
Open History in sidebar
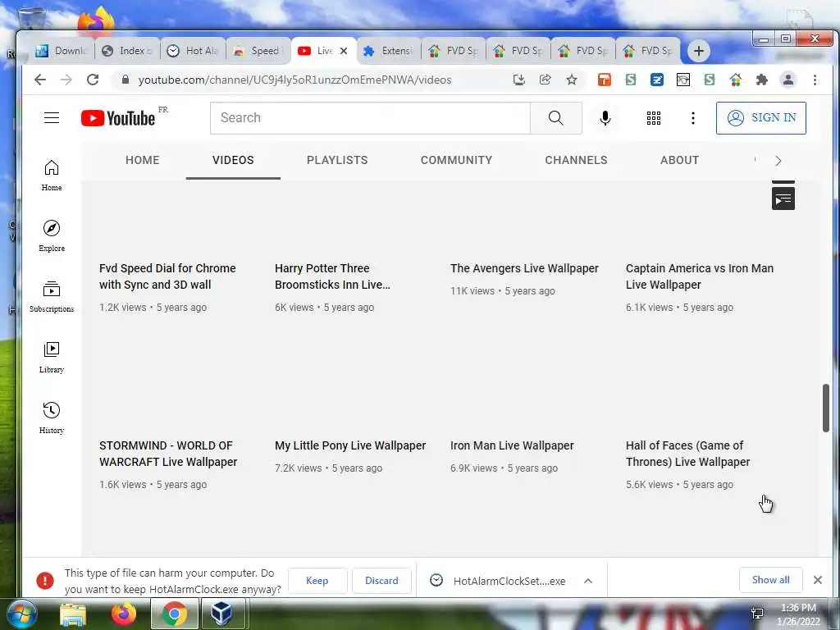52,418
